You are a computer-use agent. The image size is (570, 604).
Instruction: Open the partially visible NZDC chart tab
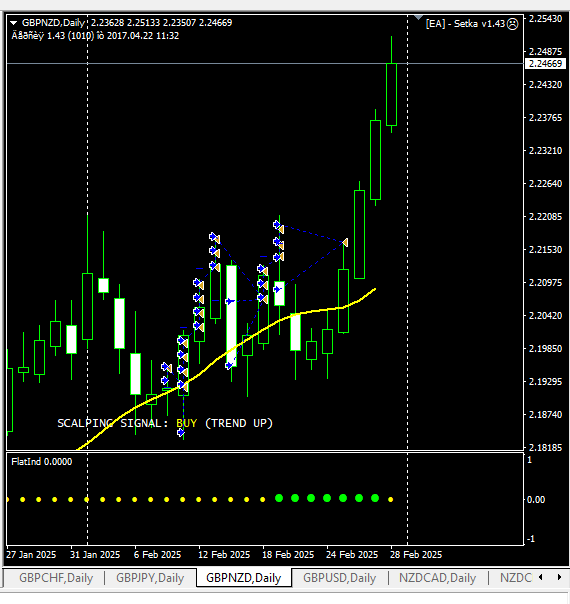[x=516, y=578]
